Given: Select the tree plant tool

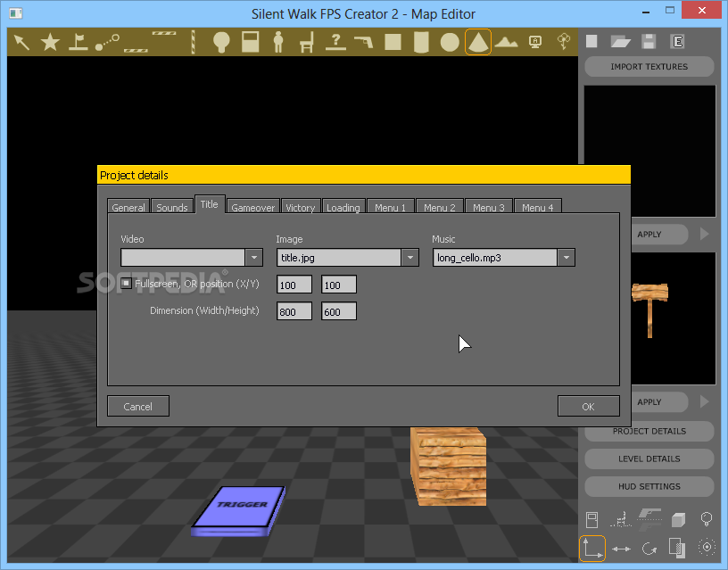Looking at the screenshot, I should coord(564,42).
